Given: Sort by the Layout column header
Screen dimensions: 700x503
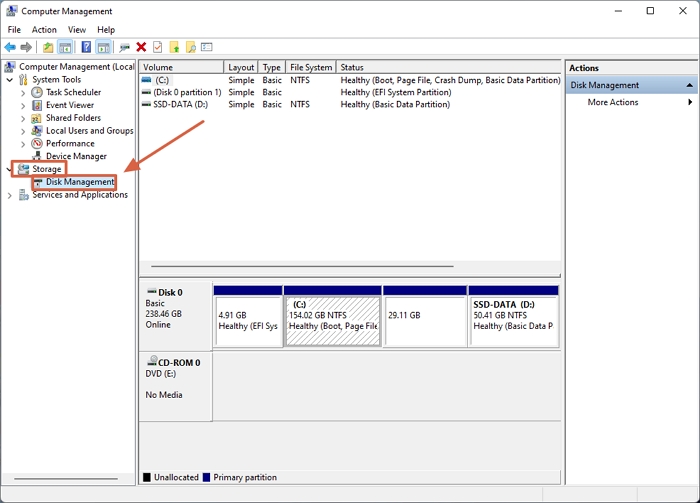Looking at the screenshot, I should (241, 67).
